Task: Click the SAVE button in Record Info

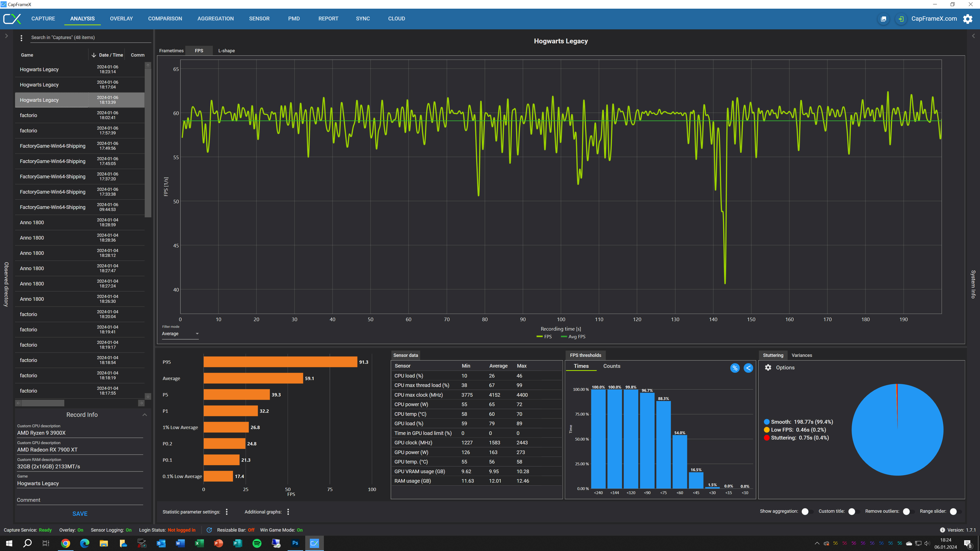Action: click(x=80, y=513)
